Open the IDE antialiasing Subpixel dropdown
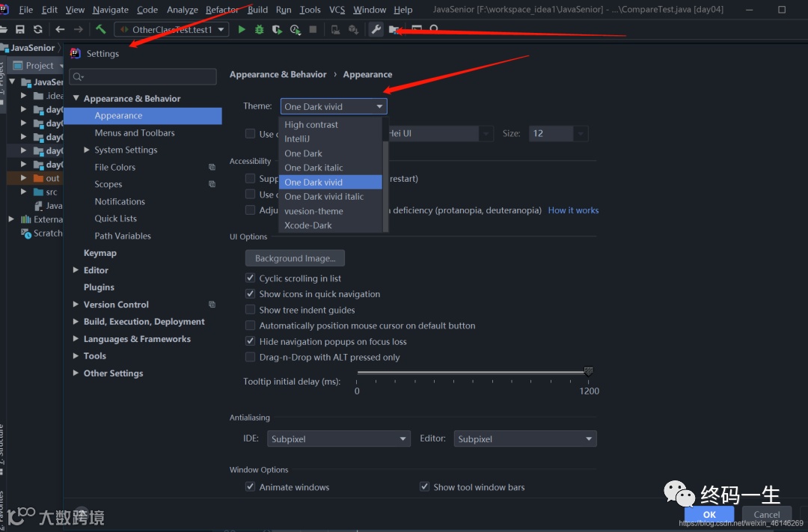This screenshot has height=532, width=808. (x=339, y=438)
